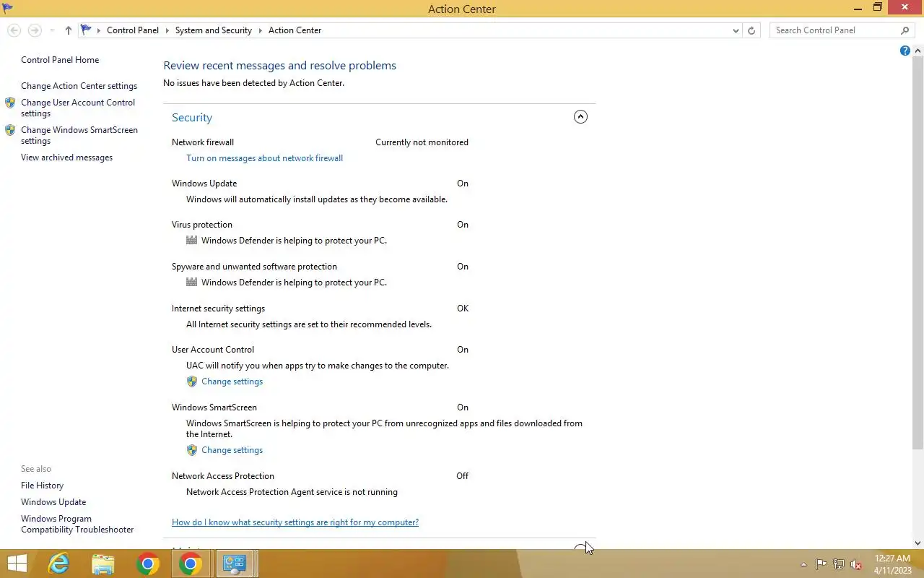Click the shield icon beside the UAC sidebar link
Screen dimensions: 924x578
(x=10, y=103)
